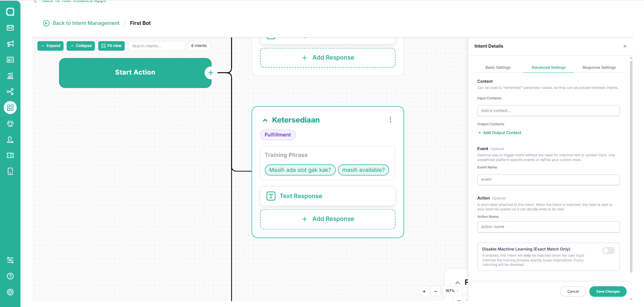Image resolution: width=644 pixels, height=307 pixels.
Task: Open the broadcast megaphone icon in sidebar
Action: 10,44
